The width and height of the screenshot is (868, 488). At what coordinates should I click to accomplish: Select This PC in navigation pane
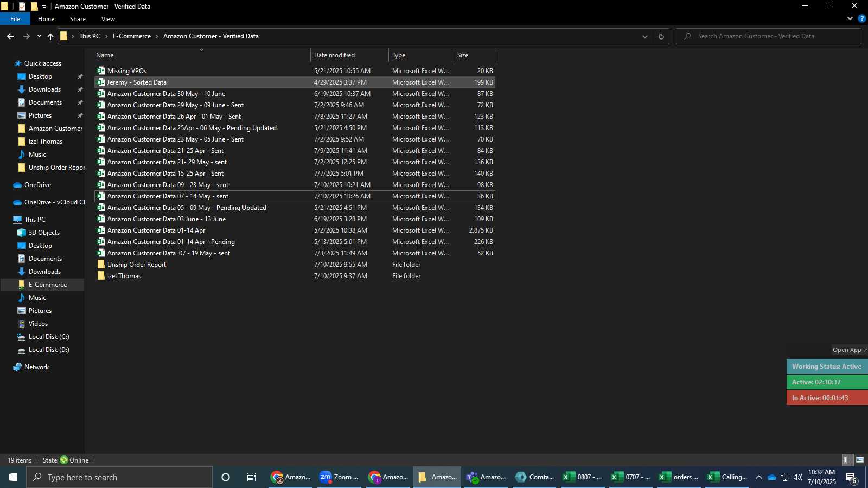pyautogui.click(x=35, y=220)
